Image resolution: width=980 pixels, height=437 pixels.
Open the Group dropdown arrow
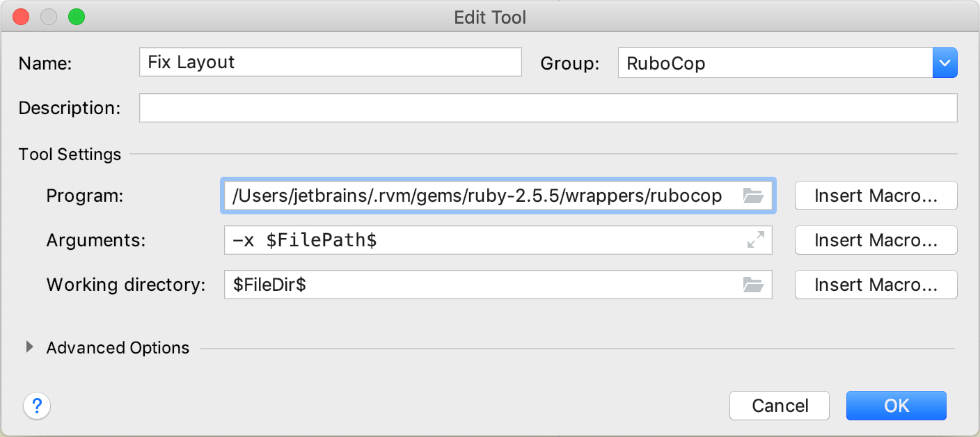tap(945, 63)
